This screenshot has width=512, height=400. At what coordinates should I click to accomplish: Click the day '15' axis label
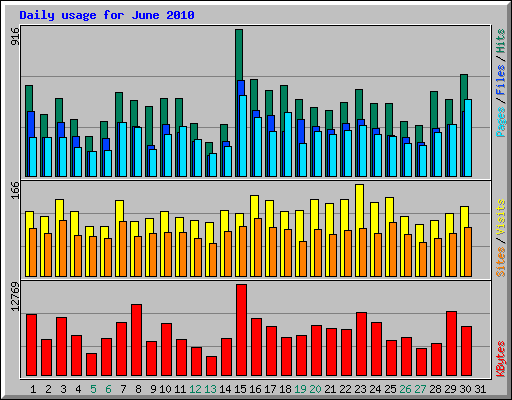pos(240,389)
